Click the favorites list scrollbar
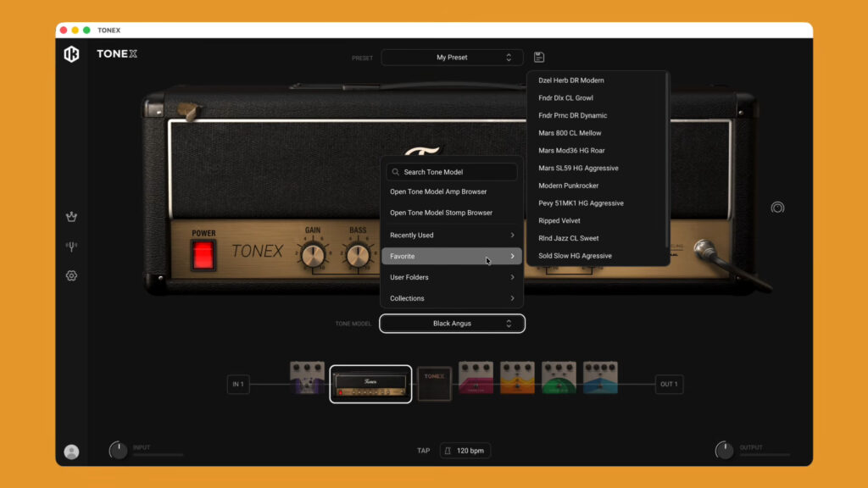Viewport: 868px width, 488px height. point(668,160)
